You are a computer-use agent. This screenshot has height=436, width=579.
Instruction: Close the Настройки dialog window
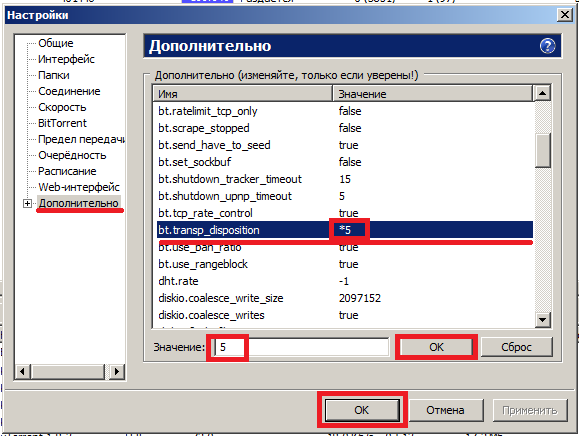pyautogui.click(x=565, y=15)
